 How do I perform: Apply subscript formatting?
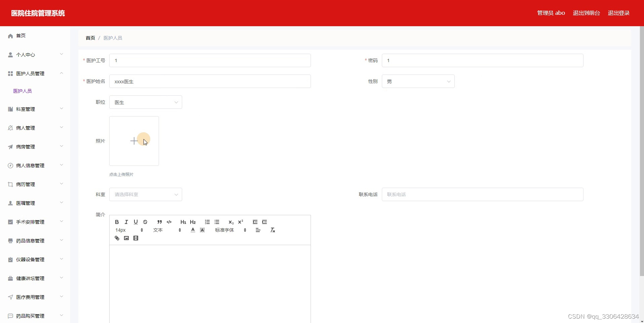pos(231,222)
